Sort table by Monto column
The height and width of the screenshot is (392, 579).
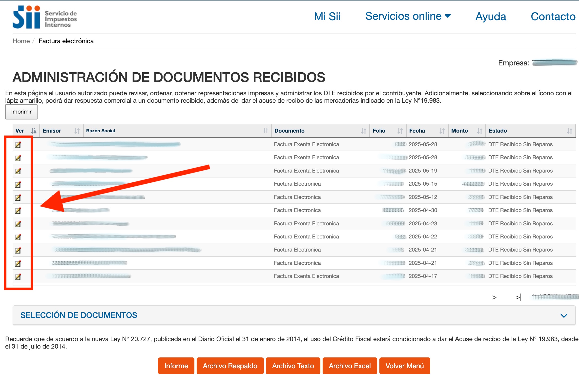480,131
